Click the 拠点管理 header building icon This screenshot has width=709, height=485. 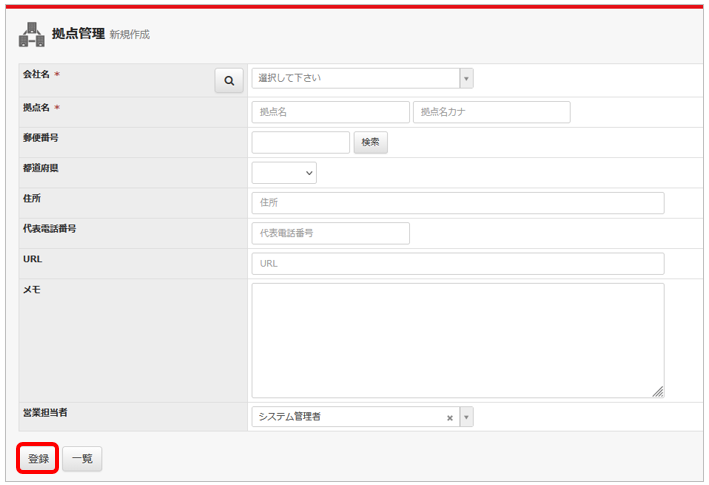tap(32, 35)
